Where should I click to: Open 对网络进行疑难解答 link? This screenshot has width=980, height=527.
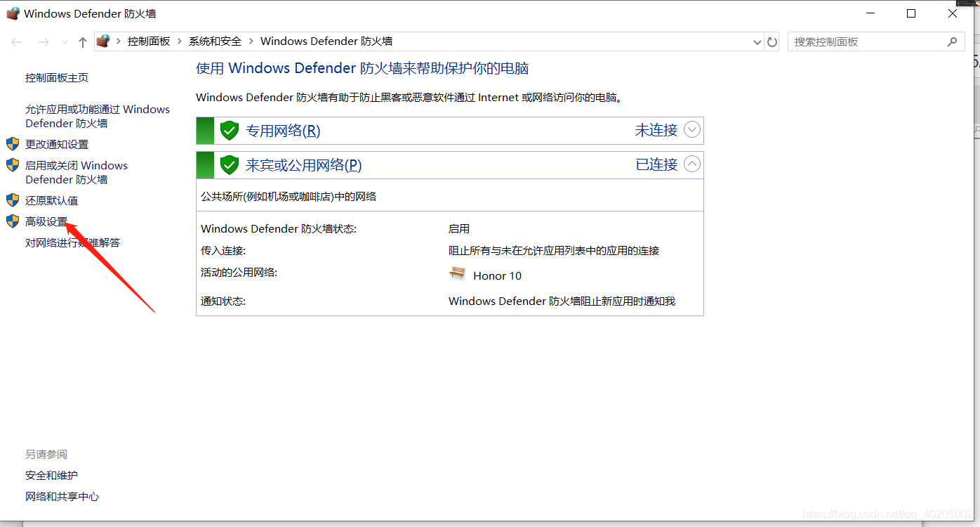point(73,242)
